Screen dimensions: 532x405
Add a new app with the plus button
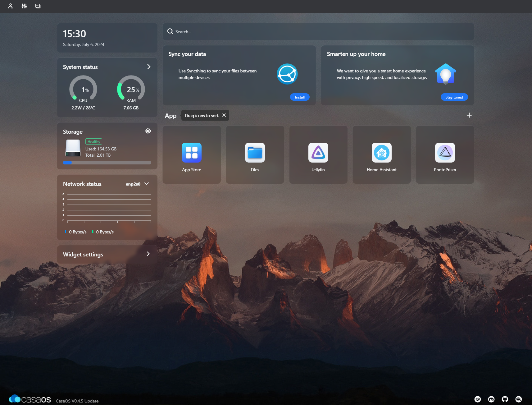469,115
